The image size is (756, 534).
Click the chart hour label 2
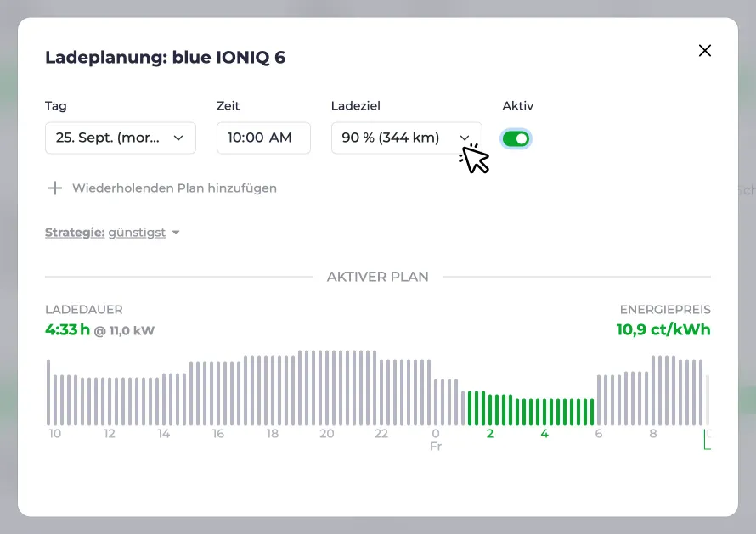coord(490,433)
